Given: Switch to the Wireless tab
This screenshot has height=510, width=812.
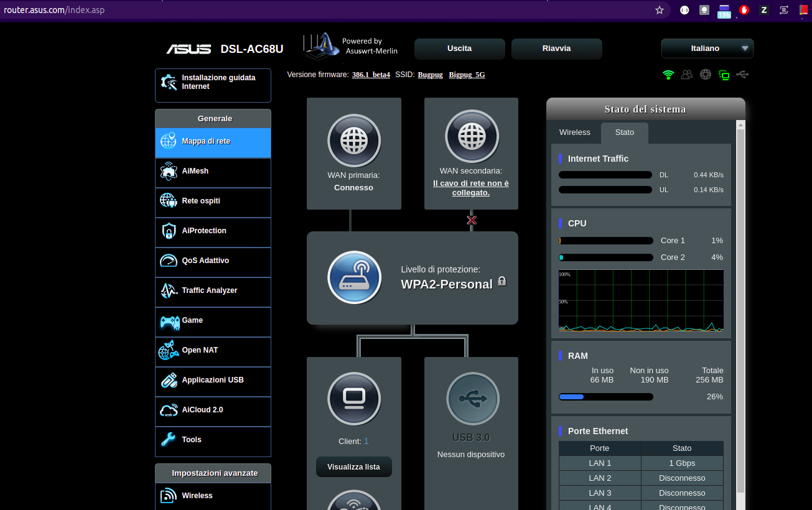Looking at the screenshot, I should click(575, 132).
